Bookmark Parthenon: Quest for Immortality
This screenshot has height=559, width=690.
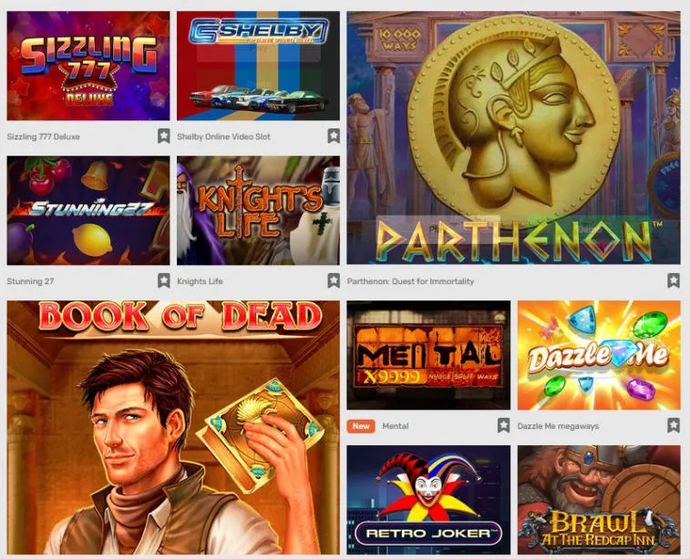673,280
